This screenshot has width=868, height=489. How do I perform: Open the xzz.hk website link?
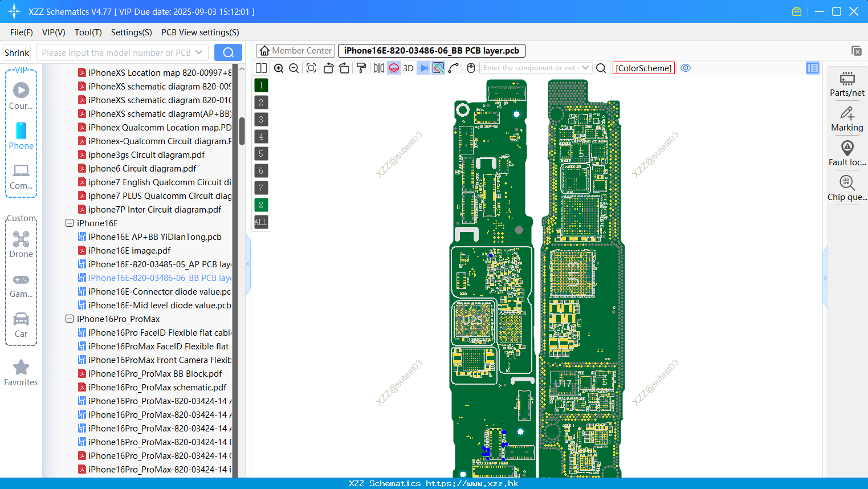click(x=472, y=483)
